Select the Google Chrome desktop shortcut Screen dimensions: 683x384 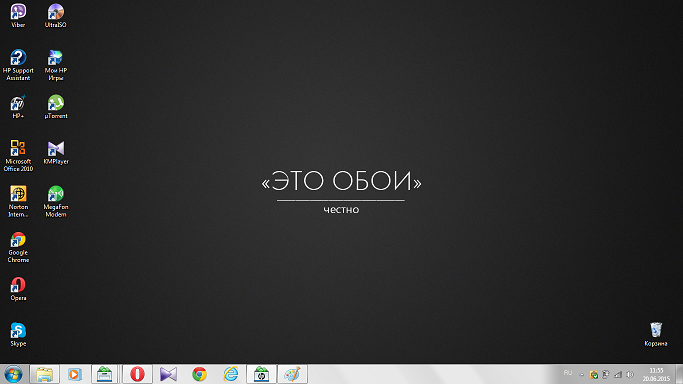tap(18, 247)
